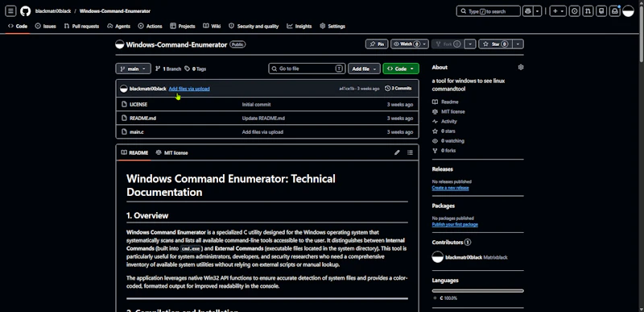Expand the Fork options dropdown arrow
The height and width of the screenshot is (312, 644).
tap(471, 44)
